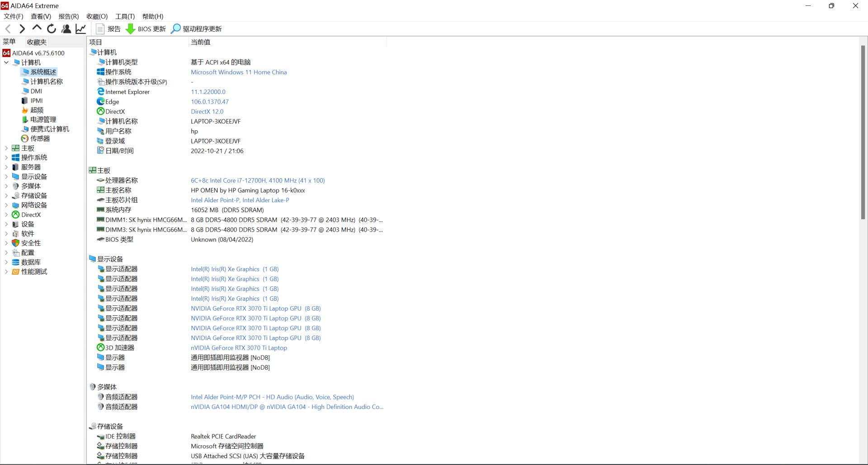Expand the 网络设备 tree node
Screen dimensions: 868x465
click(x=6, y=205)
